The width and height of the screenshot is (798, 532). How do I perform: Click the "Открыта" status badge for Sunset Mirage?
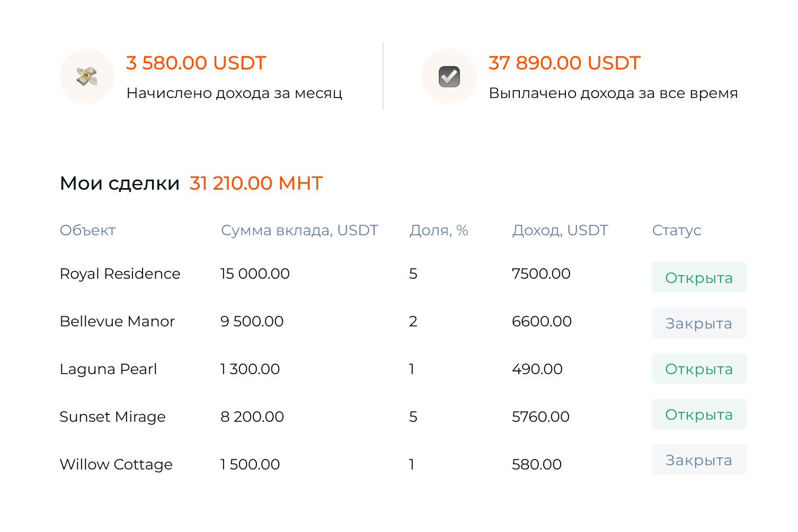tap(698, 414)
